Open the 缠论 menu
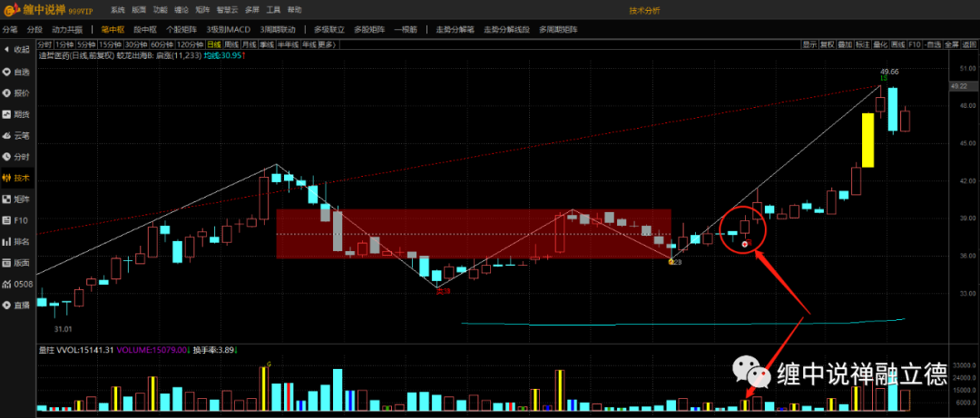The height and width of the screenshot is (418, 980). coord(181,11)
